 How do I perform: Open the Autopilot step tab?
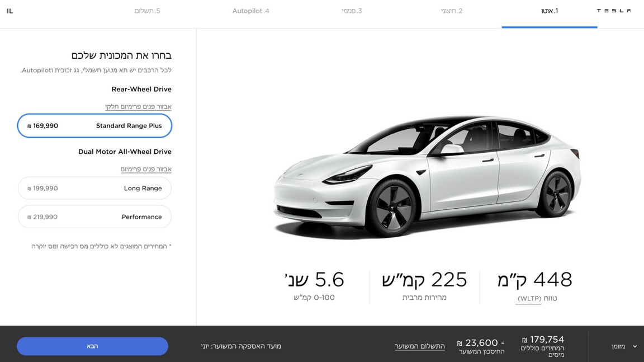coord(250,11)
